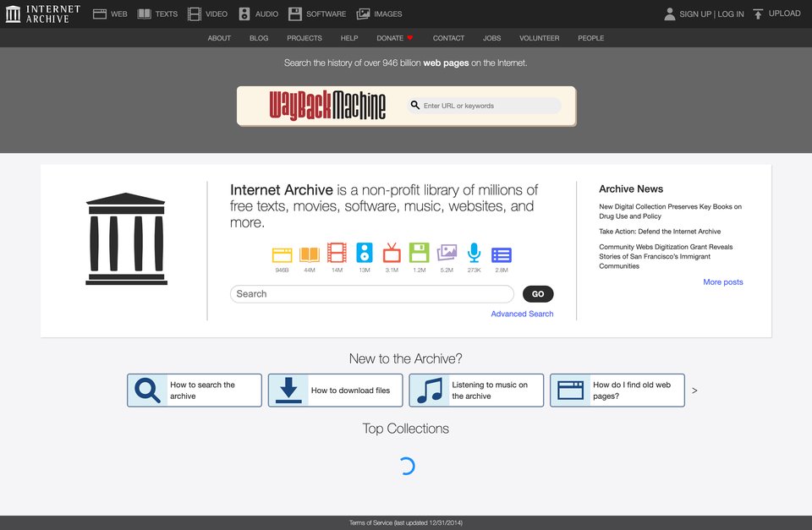
Task: Select the yellow web pages icon labeled 946B
Action: pyautogui.click(x=282, y=254)
